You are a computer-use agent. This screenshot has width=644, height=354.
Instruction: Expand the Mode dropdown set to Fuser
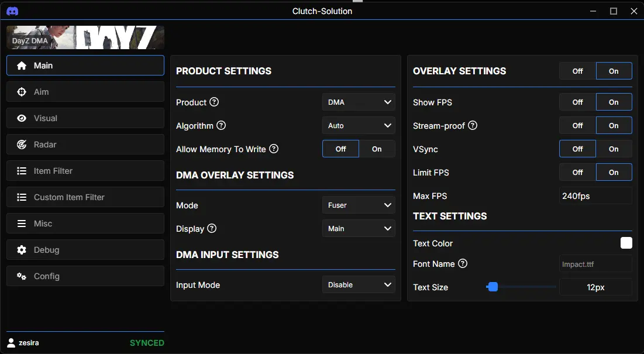tap(359, 205)
